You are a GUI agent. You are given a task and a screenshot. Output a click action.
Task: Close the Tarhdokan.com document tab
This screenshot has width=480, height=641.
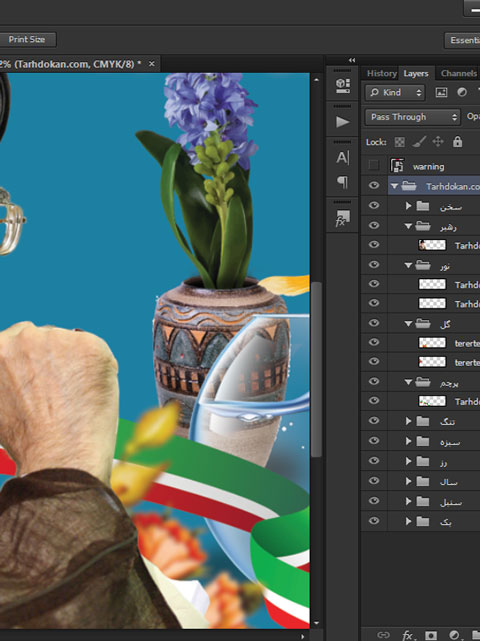coord(152,64)
